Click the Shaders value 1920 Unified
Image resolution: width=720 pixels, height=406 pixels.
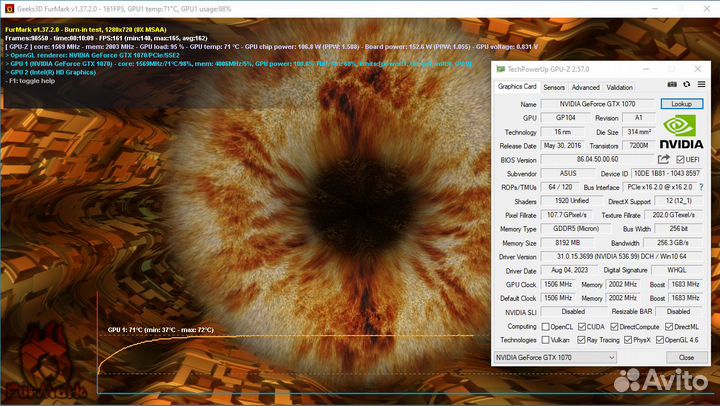click(571, 201)
